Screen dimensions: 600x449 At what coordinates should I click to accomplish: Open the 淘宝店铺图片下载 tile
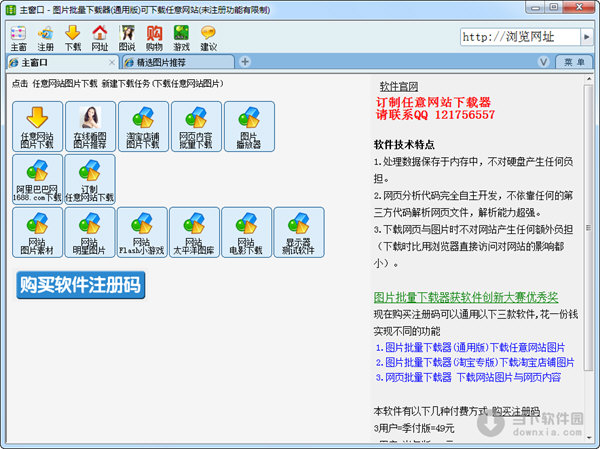point(143,126)
